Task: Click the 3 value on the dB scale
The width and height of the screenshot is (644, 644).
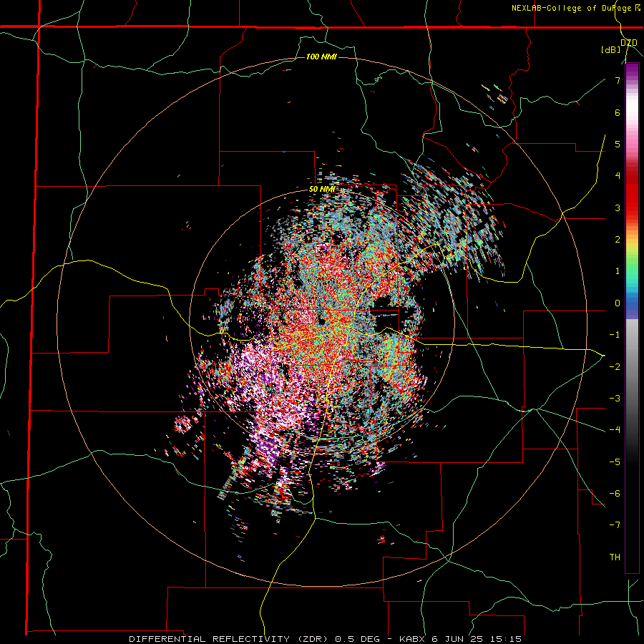Action: coord(618,208)
